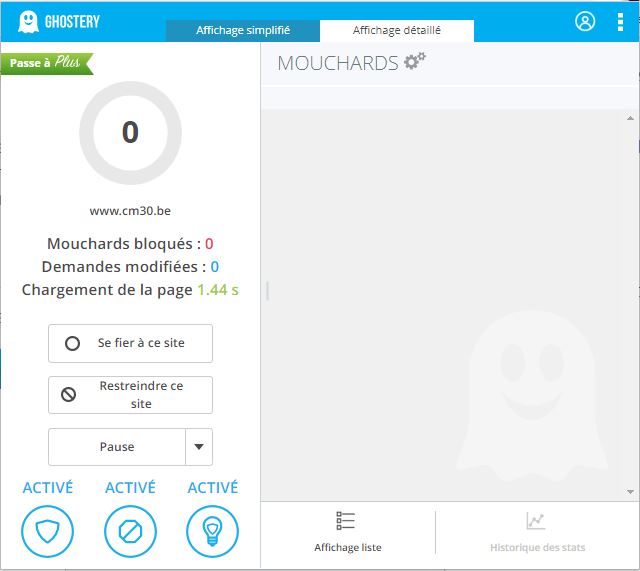This screenshot has width=640, height=571.
Task: Click the panel collapse handle divider
Action: point(267,291)
